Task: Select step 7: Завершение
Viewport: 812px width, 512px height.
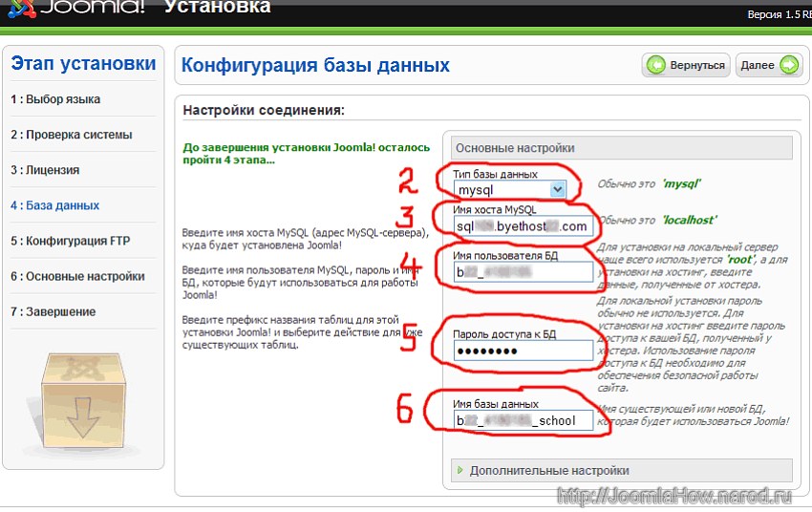Action: pyautogui.click(x=53, y=311)
